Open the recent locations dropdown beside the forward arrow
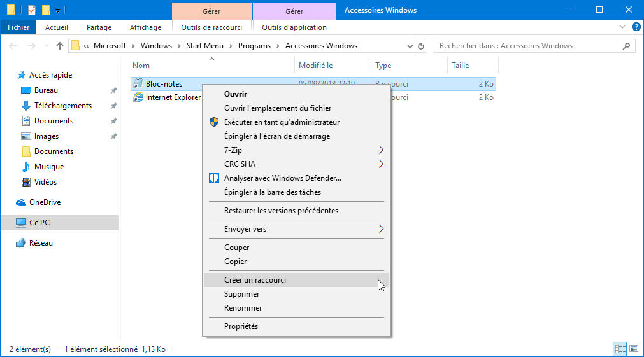This screenshot has width=644, height=357. tap(47, 46)
